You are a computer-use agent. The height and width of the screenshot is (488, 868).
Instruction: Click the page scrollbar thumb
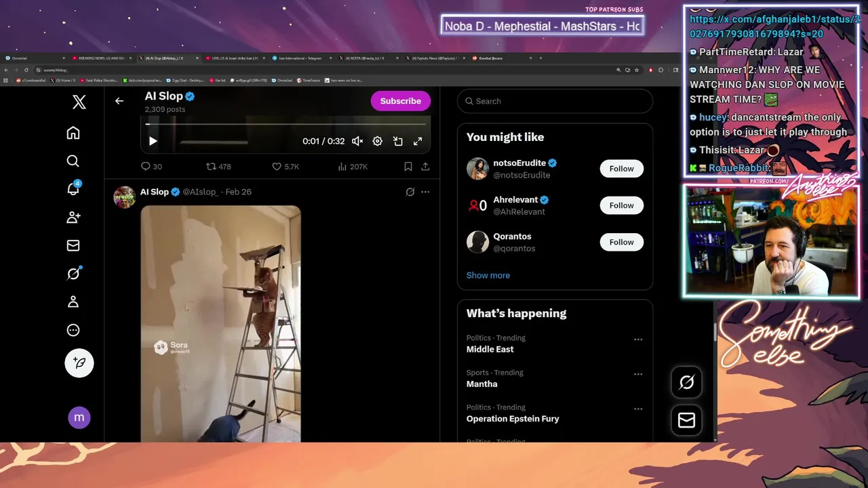click(714, 333)
